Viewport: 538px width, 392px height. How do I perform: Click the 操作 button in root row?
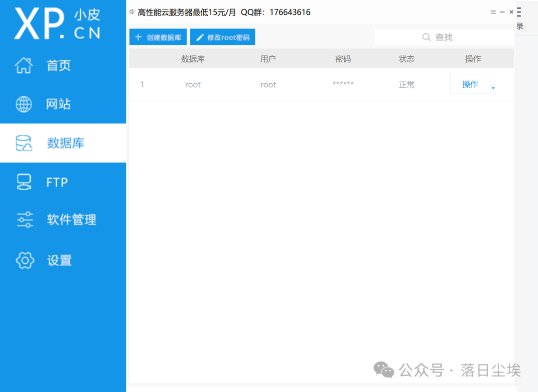[x=470, y=84]
